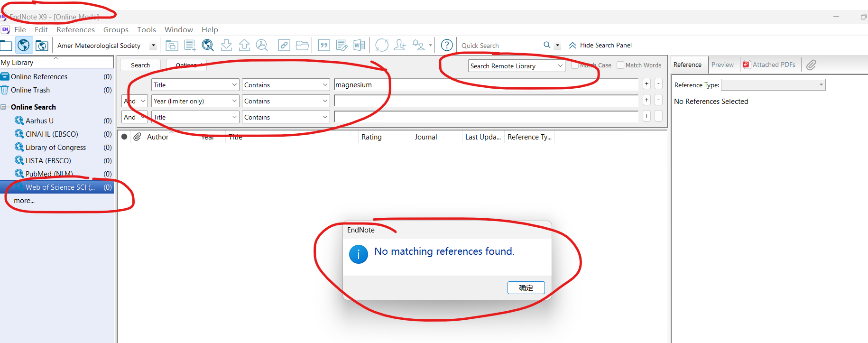Select Online Trash group
This screenshot has height=343, width=868.
pyautogui.click(x=57, y=90)
